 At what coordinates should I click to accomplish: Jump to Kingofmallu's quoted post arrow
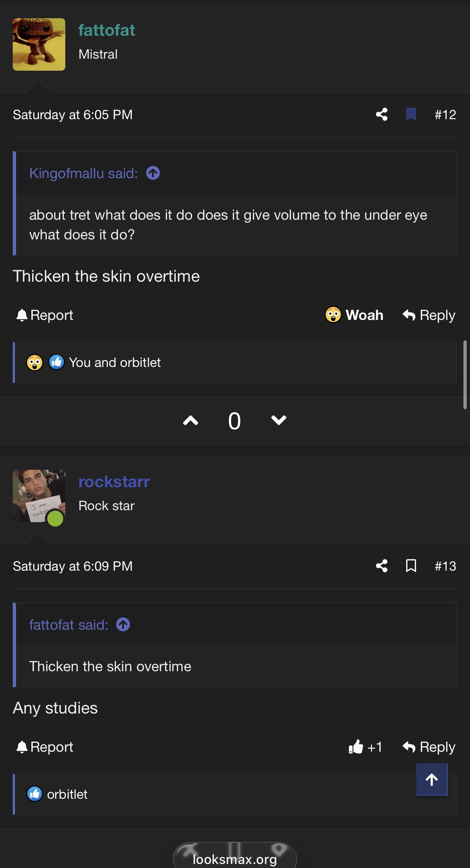[x=153, y=173]
